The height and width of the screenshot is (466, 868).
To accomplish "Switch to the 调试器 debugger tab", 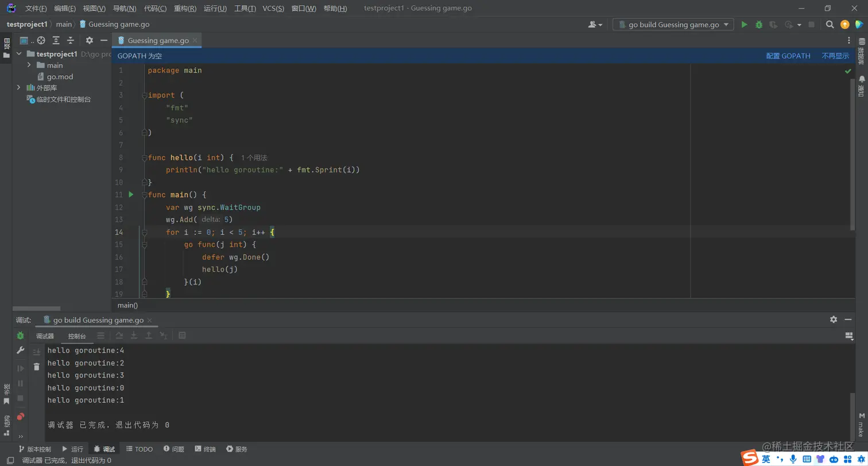I will click(45, 336).
